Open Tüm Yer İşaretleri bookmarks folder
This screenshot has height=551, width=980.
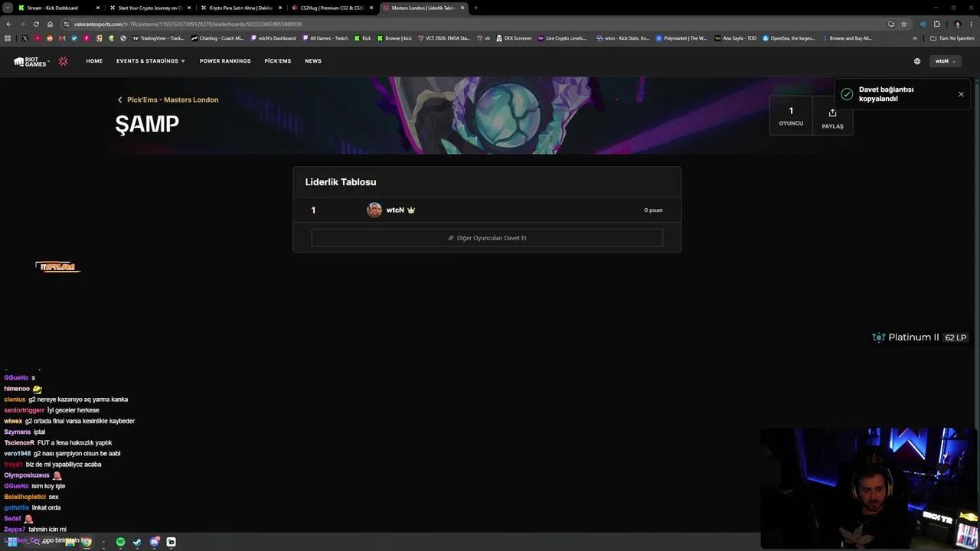click(x=952, y=38)
